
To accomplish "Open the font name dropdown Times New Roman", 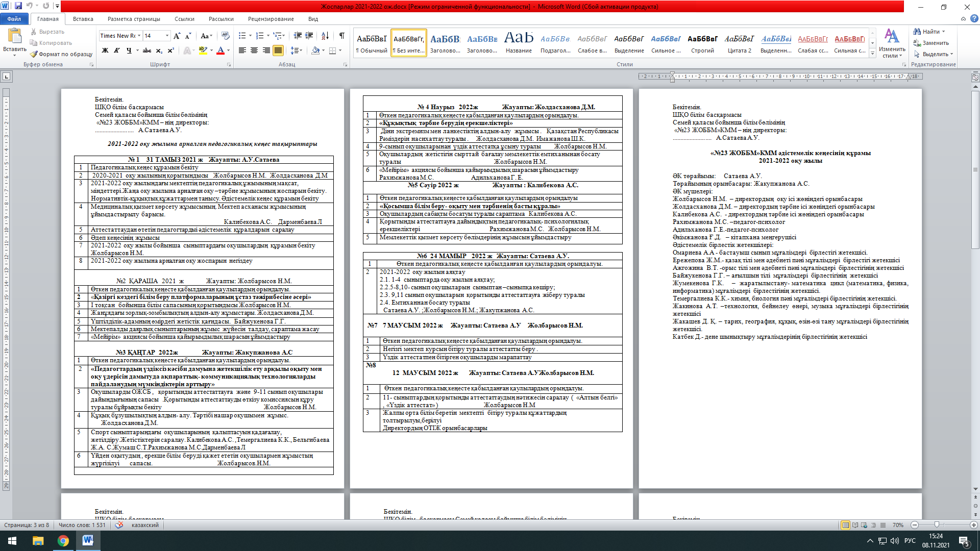I will pyautogui.click(x=139, y=36).
